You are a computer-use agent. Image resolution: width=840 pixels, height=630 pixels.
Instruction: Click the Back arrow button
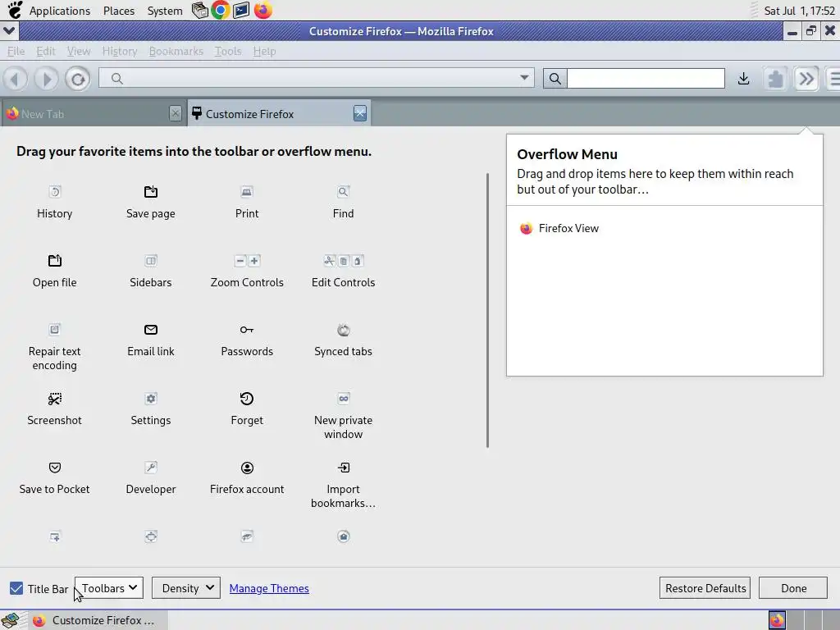click(16, 79)
